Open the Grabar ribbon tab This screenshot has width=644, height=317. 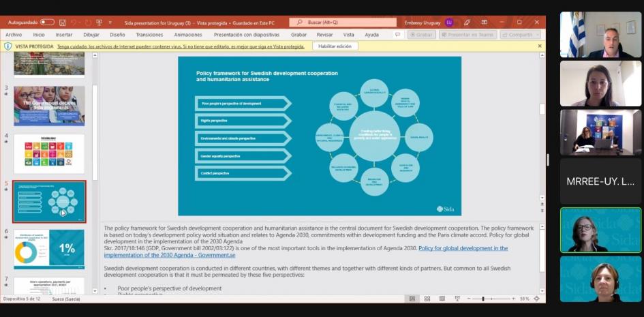click(299, 35)
